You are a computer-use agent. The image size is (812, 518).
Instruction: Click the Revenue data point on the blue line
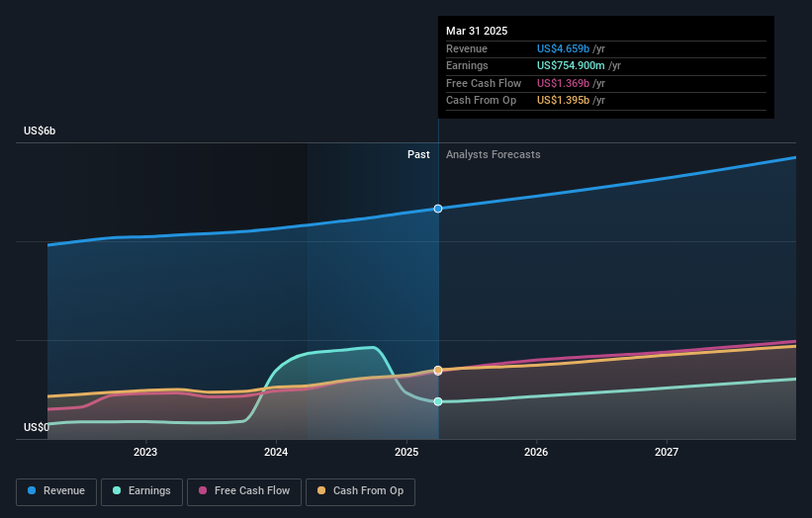pyautogui.click(x=438, y=209)
